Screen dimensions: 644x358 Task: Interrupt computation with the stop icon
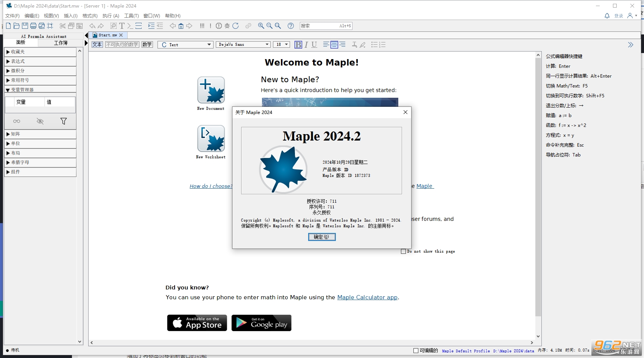(x=219, y=26)
